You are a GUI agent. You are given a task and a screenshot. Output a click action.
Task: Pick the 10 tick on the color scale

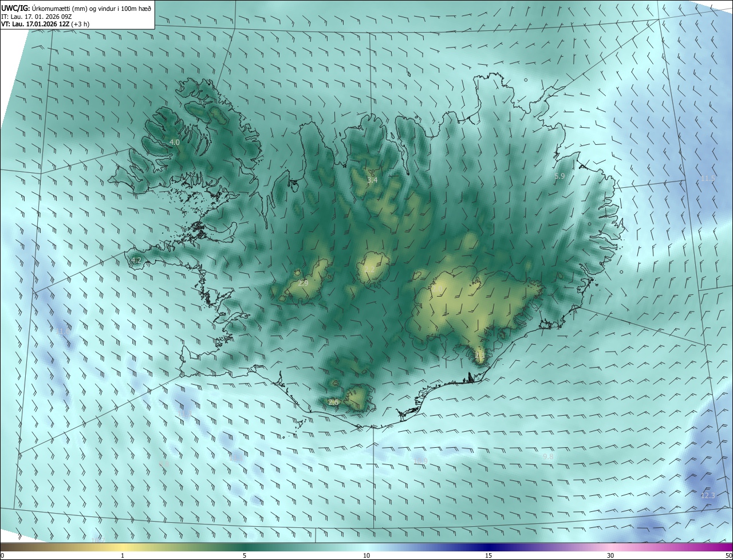[366, 555]
